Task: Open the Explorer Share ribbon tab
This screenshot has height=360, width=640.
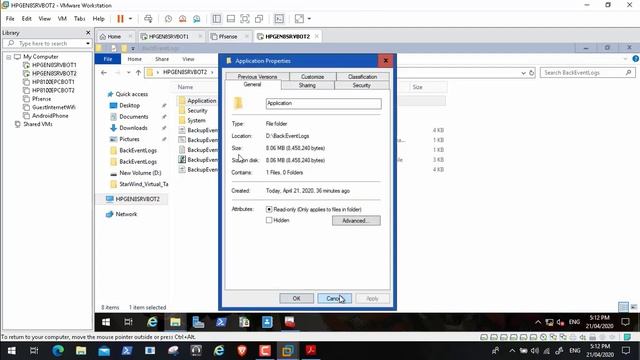Action: coord(162,59)
